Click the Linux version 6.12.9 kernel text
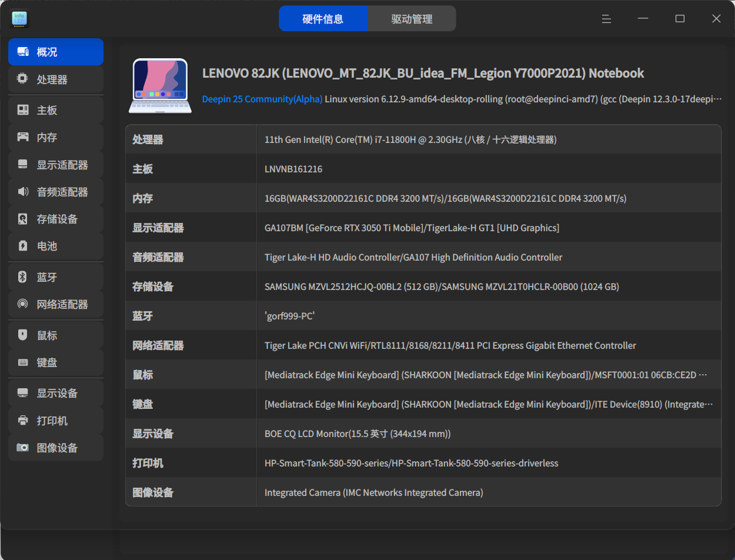 [x=523, y=99]
